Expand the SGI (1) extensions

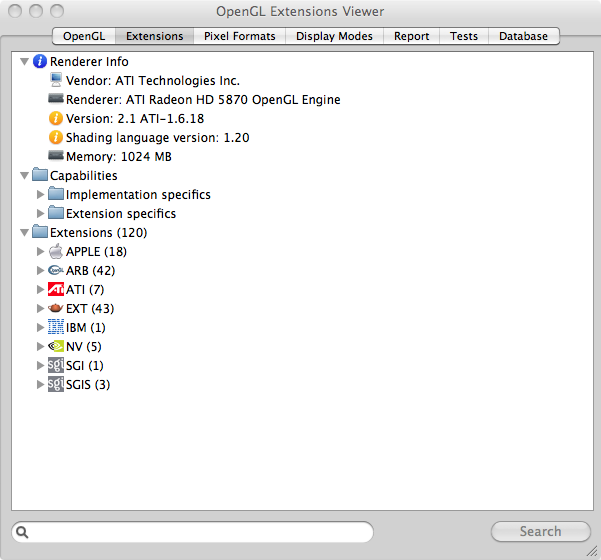tap(40, 365)
